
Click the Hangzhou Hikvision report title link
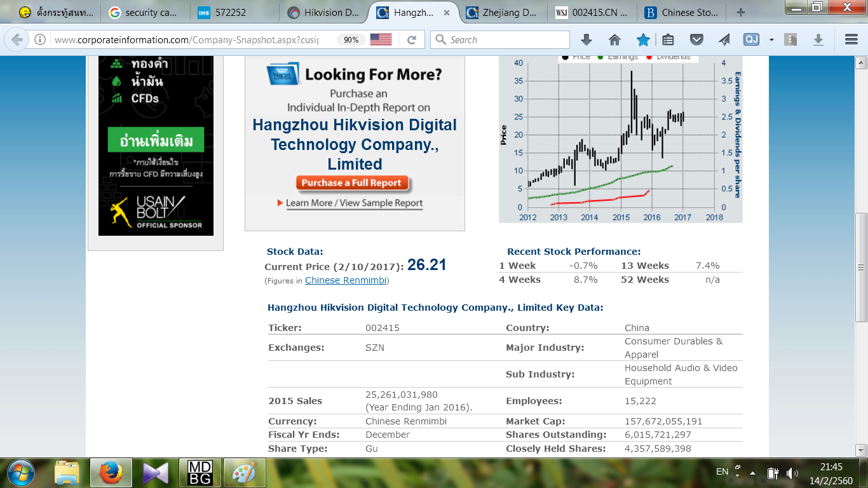click(355, 144)
